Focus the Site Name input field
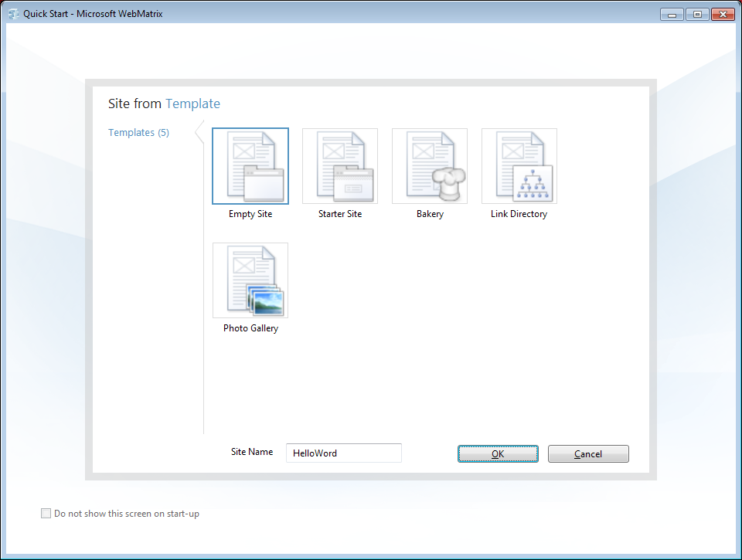742x560 pixels. pos(344,453)
